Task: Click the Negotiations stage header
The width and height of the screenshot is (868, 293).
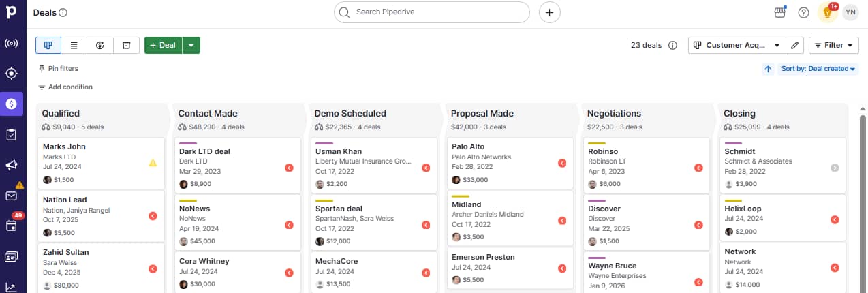Action: [614, 114]
